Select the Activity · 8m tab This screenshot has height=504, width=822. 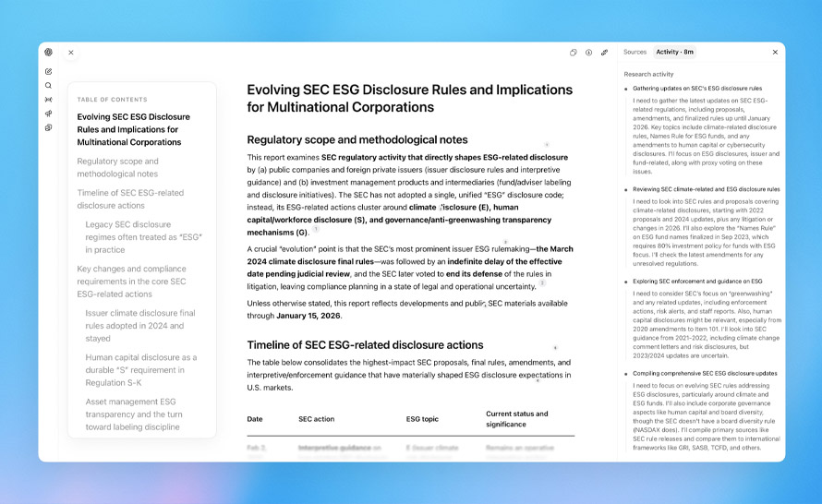tap(674, 53)
